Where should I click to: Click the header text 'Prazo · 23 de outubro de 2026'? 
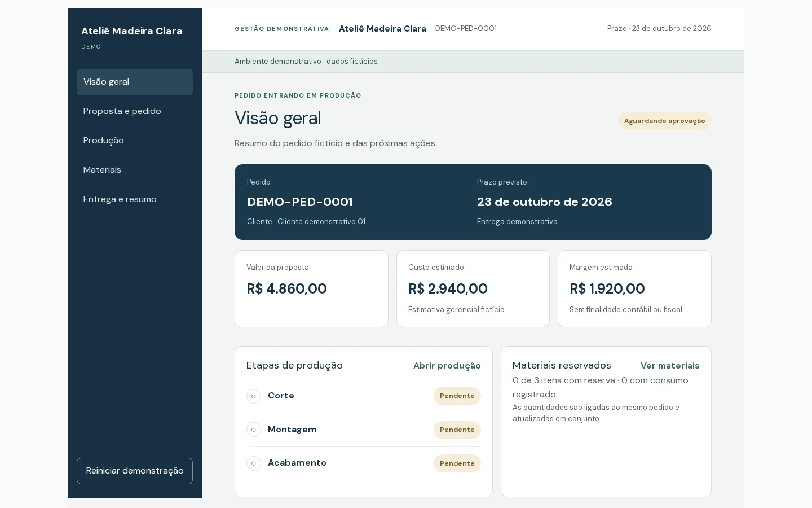tap(659, 29)
